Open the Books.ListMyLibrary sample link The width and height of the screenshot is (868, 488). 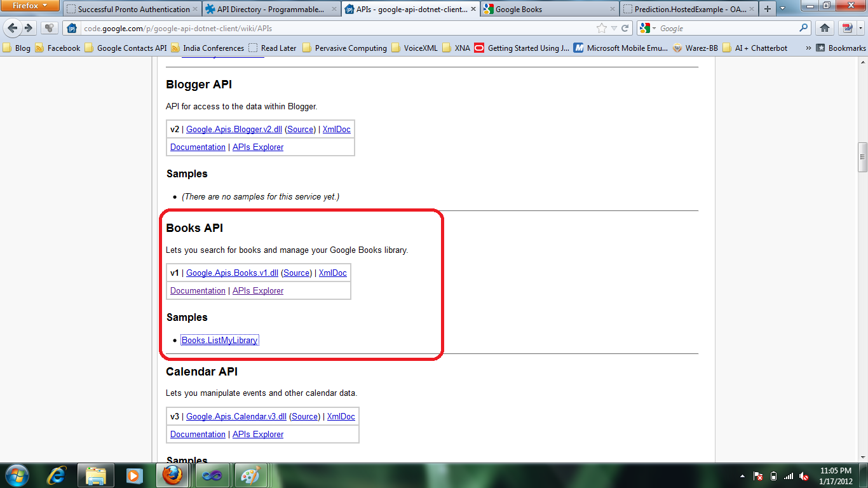219,340
